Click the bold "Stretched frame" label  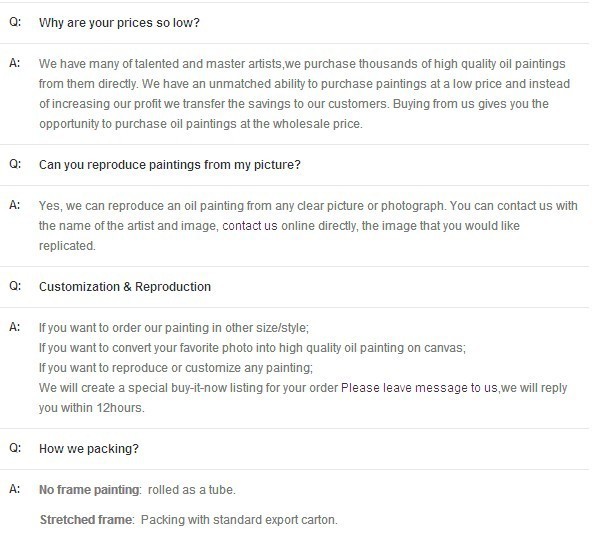84,519
